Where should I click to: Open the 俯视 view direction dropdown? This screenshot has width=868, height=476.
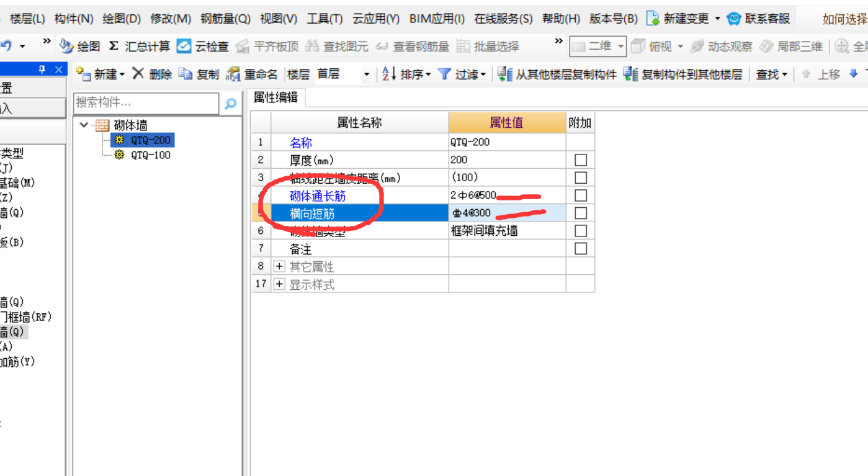(x=681, y=47)
